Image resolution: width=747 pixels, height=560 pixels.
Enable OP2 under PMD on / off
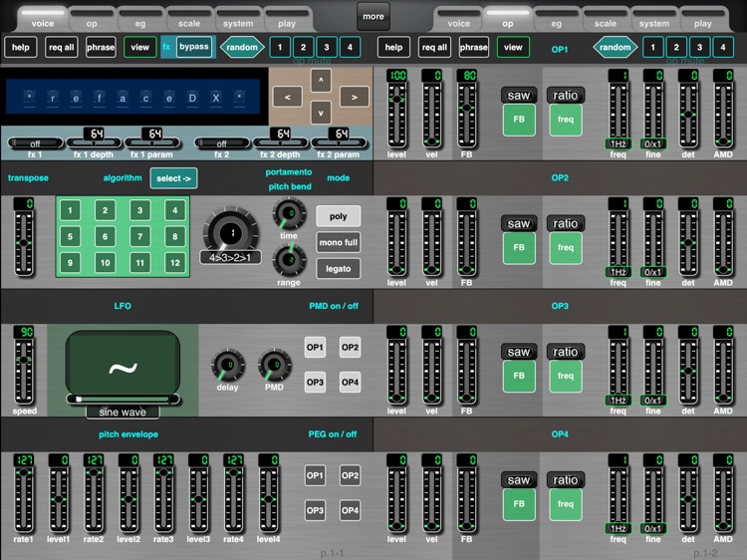pos(350,348)
